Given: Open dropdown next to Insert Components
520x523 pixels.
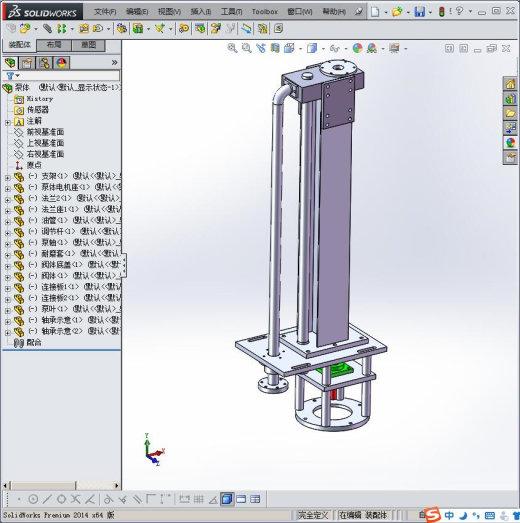Looking at the screenshot, I should tap(36, 29).
